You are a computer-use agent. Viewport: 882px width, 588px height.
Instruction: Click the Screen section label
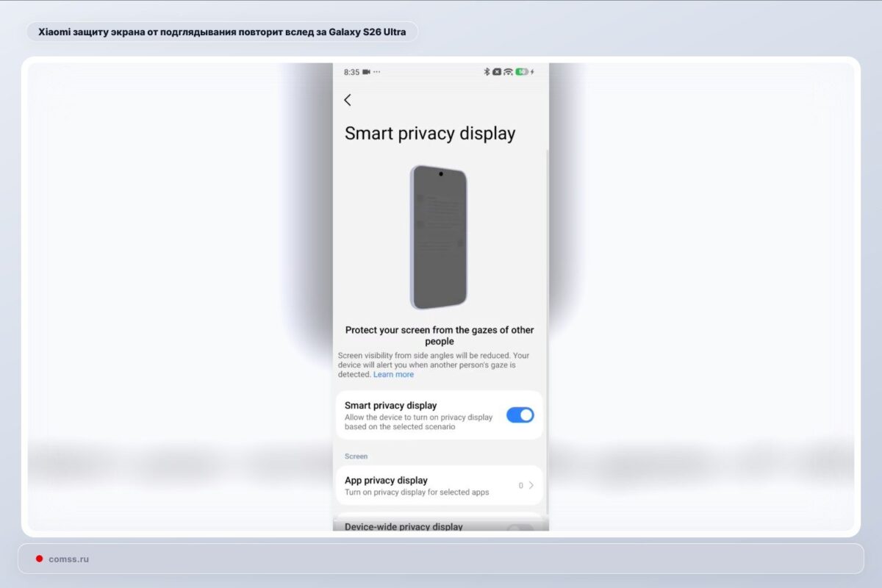click(x=356, y=456)
